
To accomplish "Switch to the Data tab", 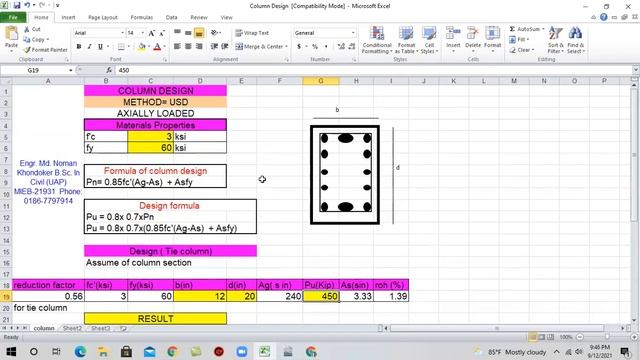I will pos(171,18).
